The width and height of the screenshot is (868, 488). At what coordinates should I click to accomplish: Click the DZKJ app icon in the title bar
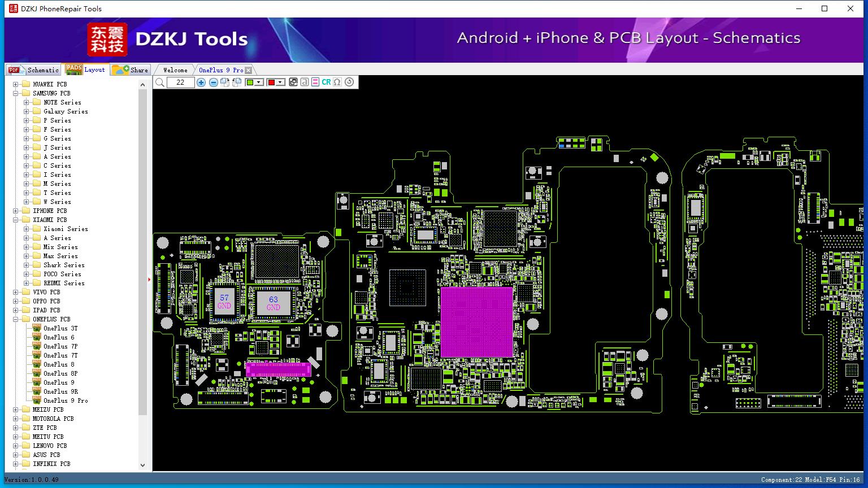click(x=14, y=8)
